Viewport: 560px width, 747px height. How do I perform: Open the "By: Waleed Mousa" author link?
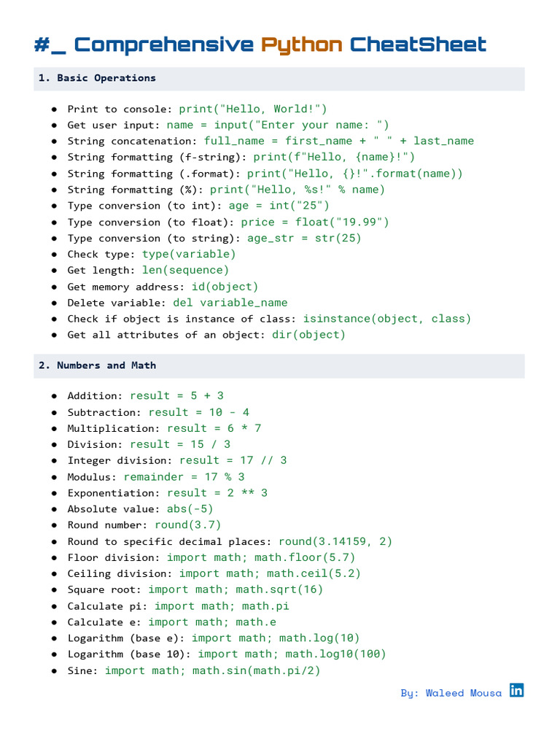point(451,693)
